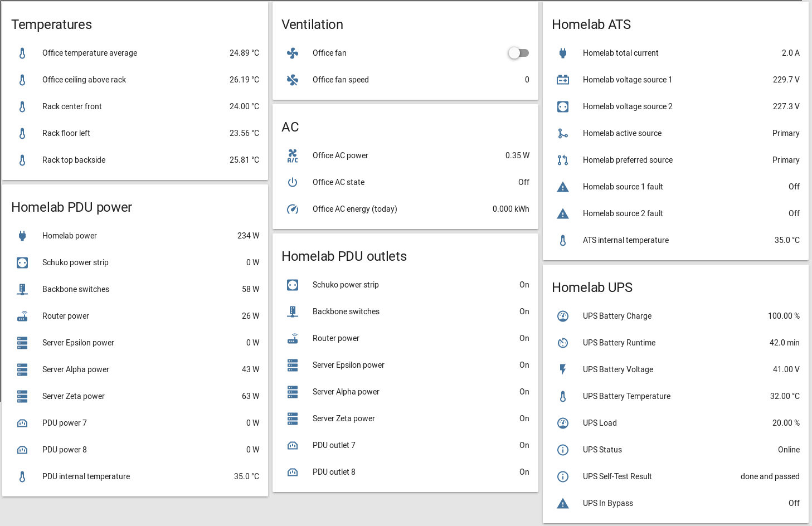The height and width of the screenshot is (526, 812).
Task: Open Office temperature average entity details
Action: click(90, 53)
